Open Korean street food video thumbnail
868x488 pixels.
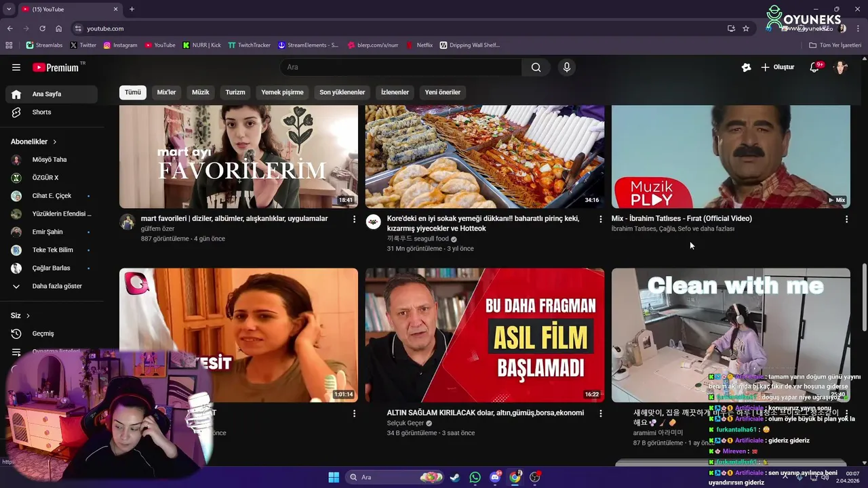[x=485, y=157]
